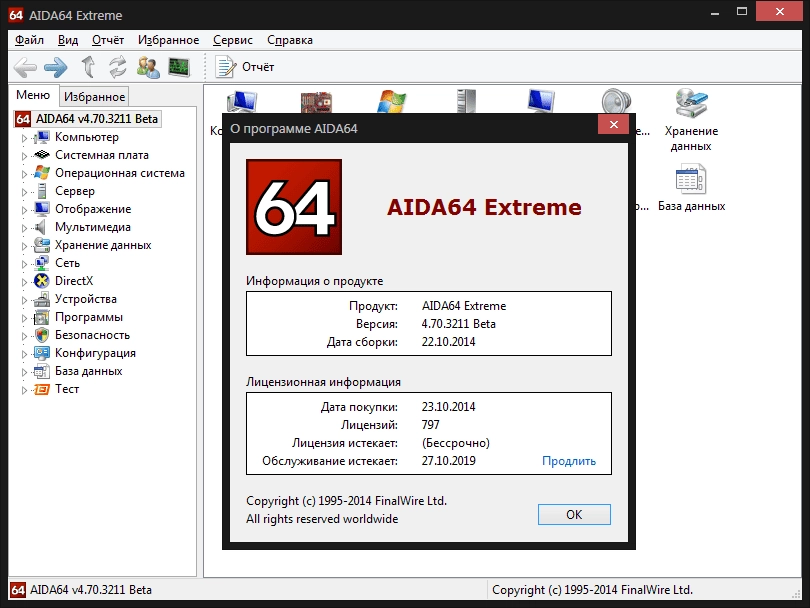810x608 pixels.
Task: Expand the Тест tree node
Action: pos(24,390)
